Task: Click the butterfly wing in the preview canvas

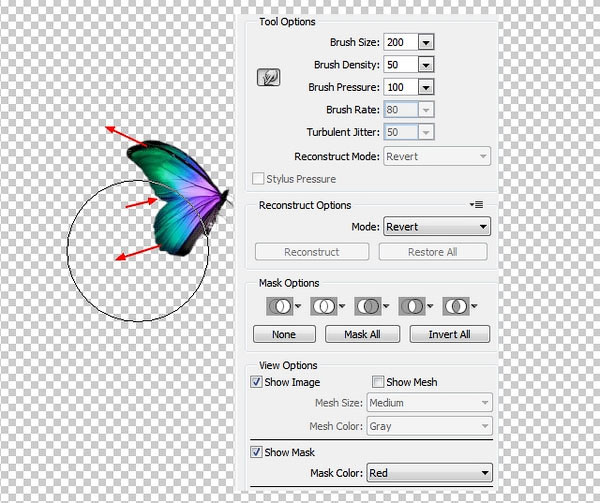Action: (x=180, y=199)
